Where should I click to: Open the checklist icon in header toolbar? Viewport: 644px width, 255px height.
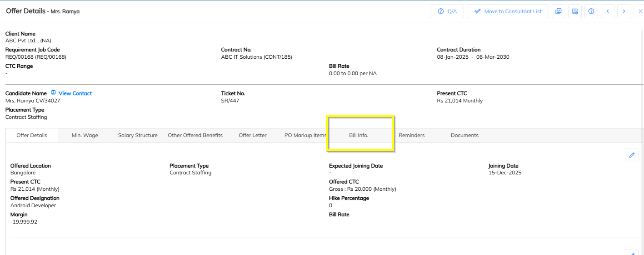coord(559,11)
